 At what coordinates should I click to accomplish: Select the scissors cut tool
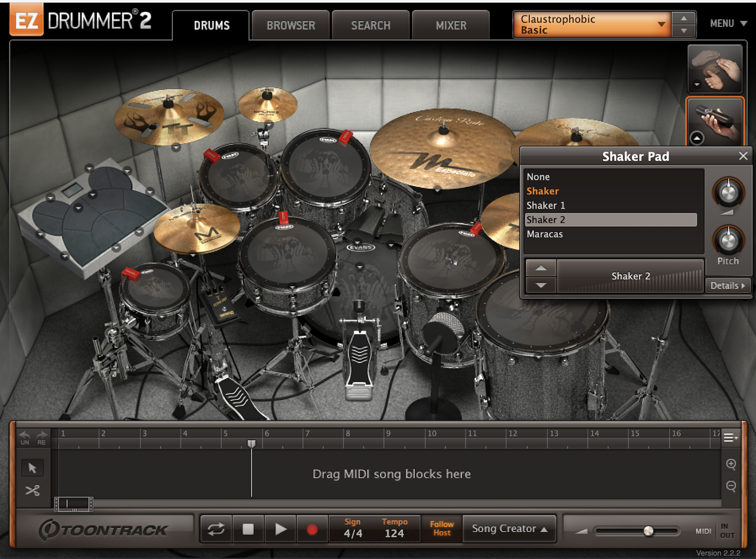[32, 491]
